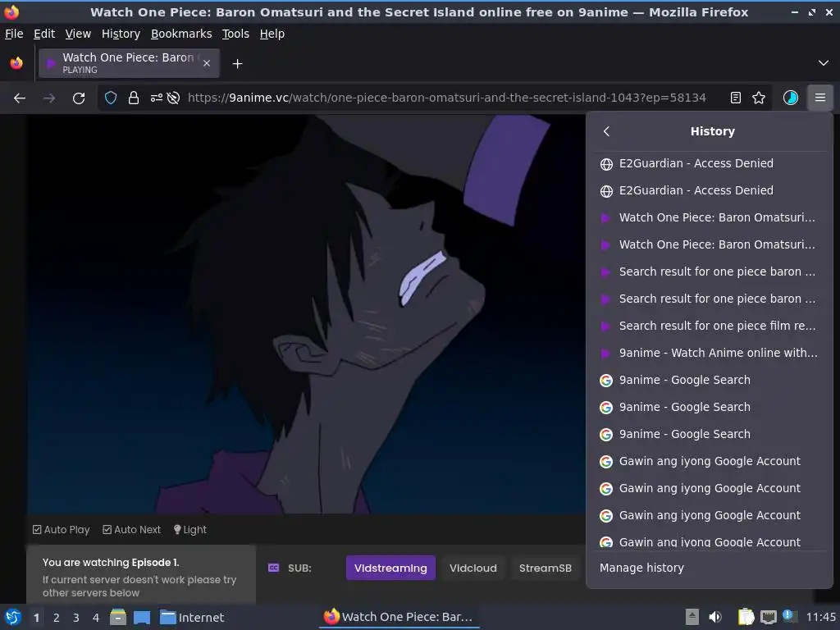Open the Help menu
The image size is (840, 630).
[272, 34]
